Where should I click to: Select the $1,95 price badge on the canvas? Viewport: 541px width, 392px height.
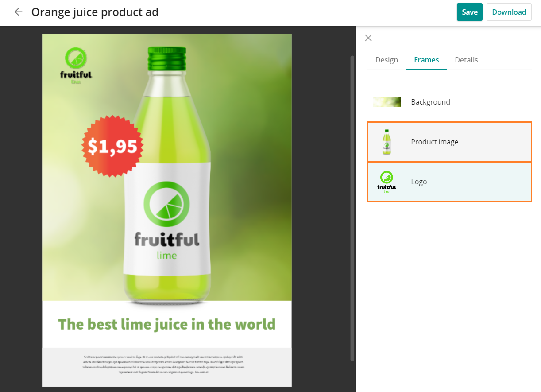click(x=112, y=146)
